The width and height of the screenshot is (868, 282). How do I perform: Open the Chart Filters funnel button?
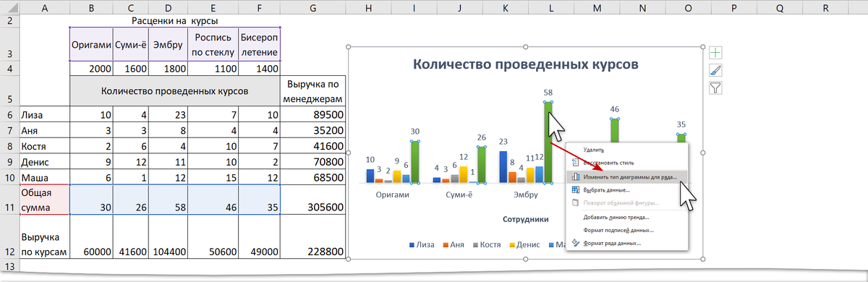coord(716,88)
